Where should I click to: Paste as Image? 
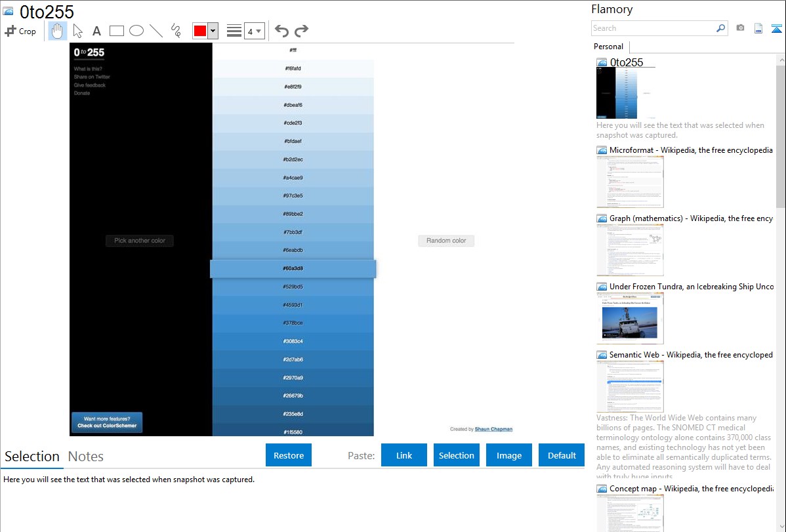point(508,455)
